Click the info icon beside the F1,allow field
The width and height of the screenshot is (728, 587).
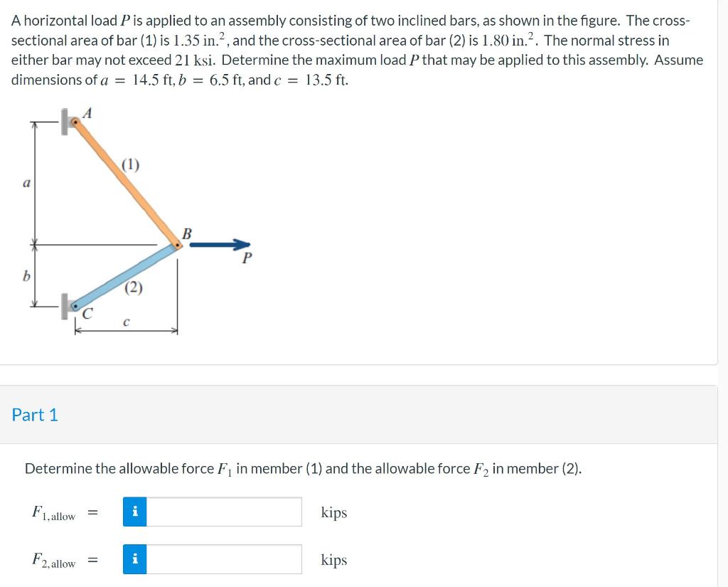[x=136, y=512]
